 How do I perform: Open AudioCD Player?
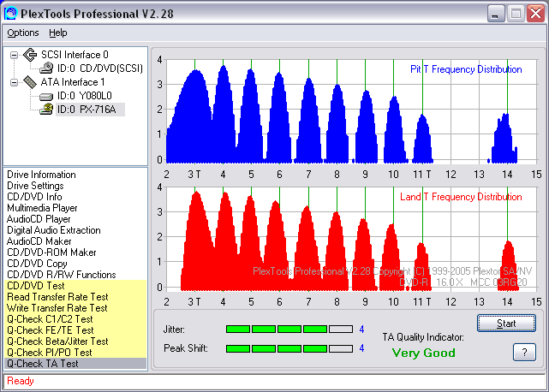39,219
